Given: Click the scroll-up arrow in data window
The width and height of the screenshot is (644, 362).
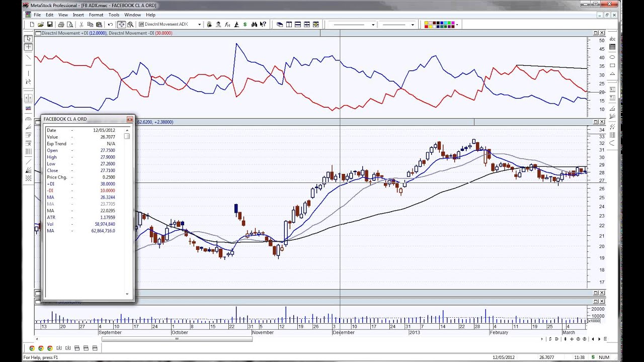Looking at the screenshot, I should click(x=127, y=130).
